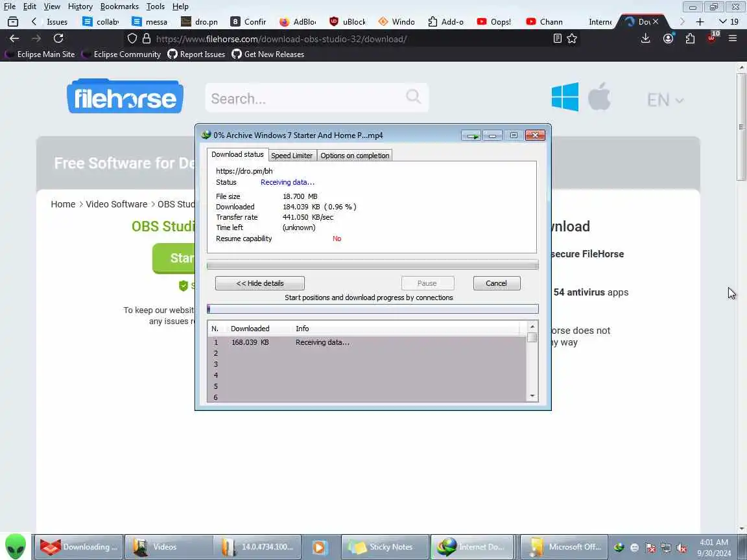
Task: Open Internet Download Manager taskbar item
Action: [x=473, y=546]
